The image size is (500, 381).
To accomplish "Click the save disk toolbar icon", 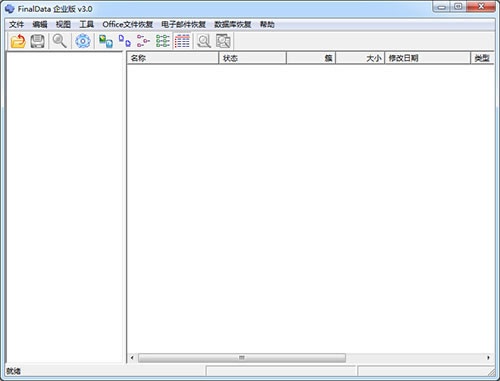I will point(37,41).
